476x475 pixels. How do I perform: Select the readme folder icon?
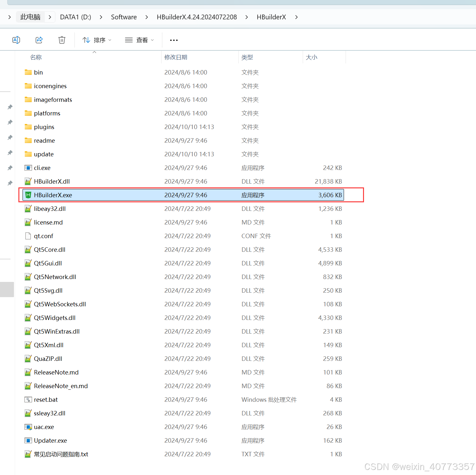tap(28, 140)
